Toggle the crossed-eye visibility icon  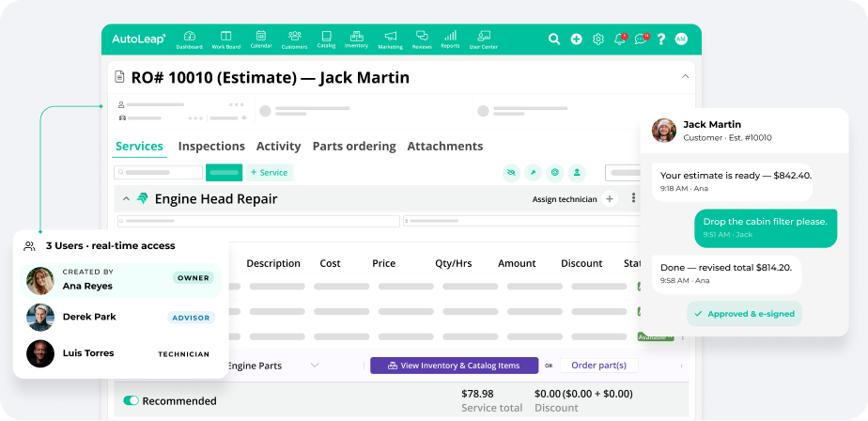[511, 173]
